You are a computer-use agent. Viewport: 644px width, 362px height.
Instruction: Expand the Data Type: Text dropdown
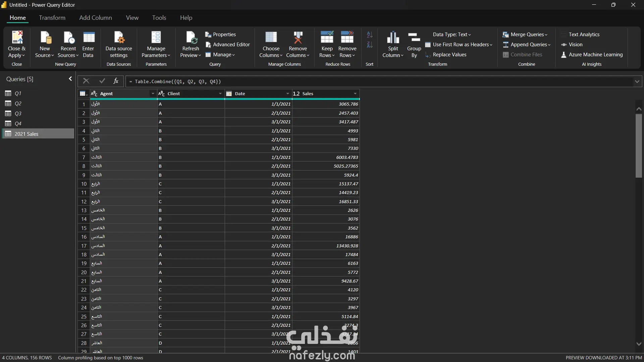pos(451,35)
